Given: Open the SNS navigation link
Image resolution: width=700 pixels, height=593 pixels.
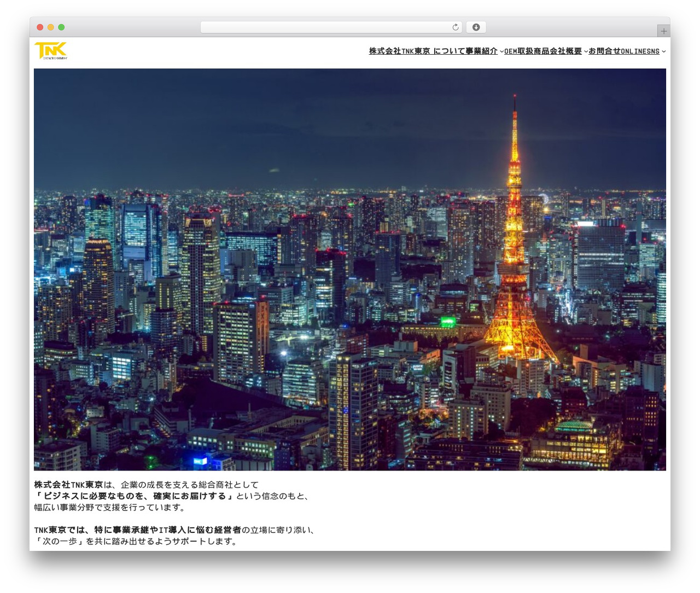Looking at the screenshot, I should [653, 51].
